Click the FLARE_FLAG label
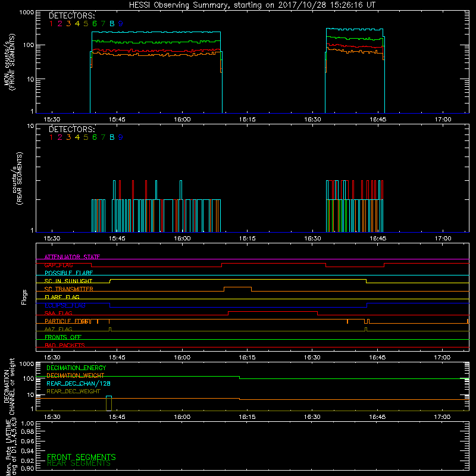Image resolution: width=476 pixels, height=476 pixels. click(62, 297)
